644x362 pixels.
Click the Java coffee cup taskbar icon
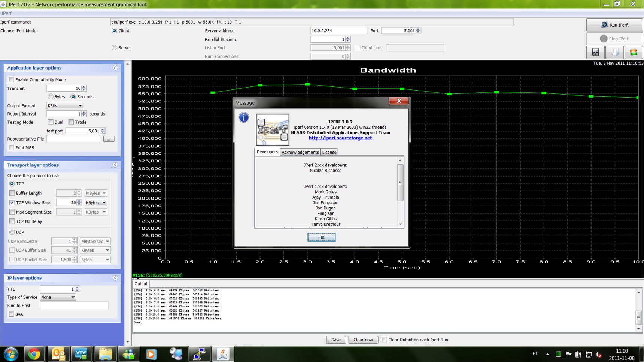[x=223, y=354]
